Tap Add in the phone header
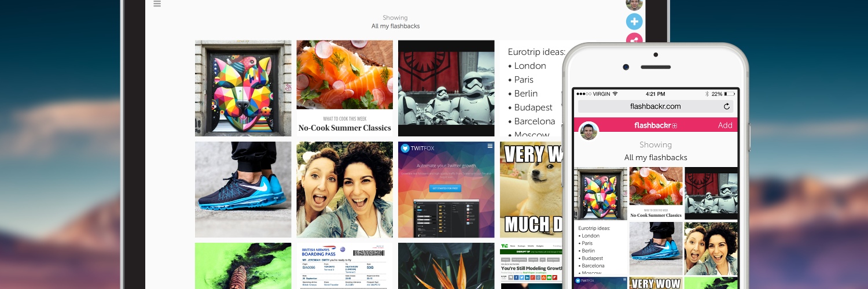 click(x=725, y=125)
